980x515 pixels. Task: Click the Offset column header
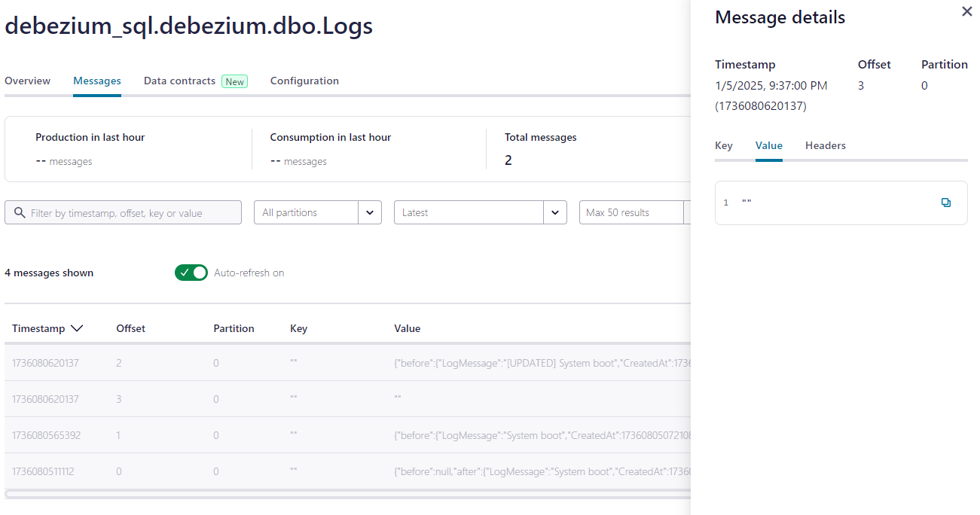click(x=130, y=328)
